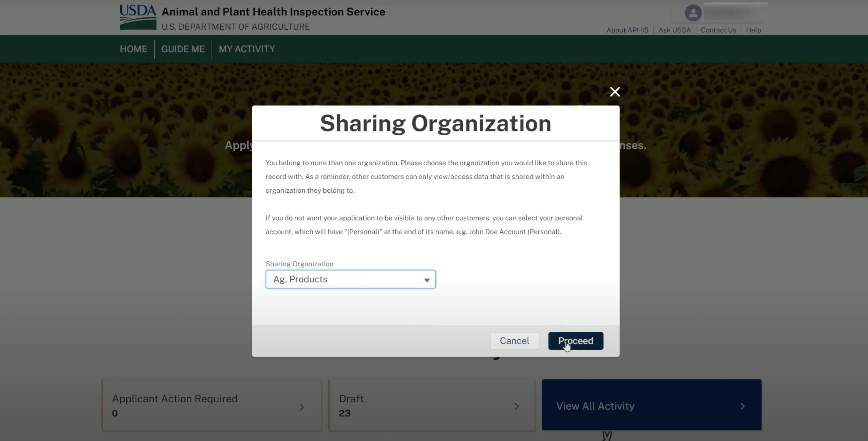The height and width of the screenshot is (441, 868).
Task: Follow the About APHIS link
Action: (627, 30)
